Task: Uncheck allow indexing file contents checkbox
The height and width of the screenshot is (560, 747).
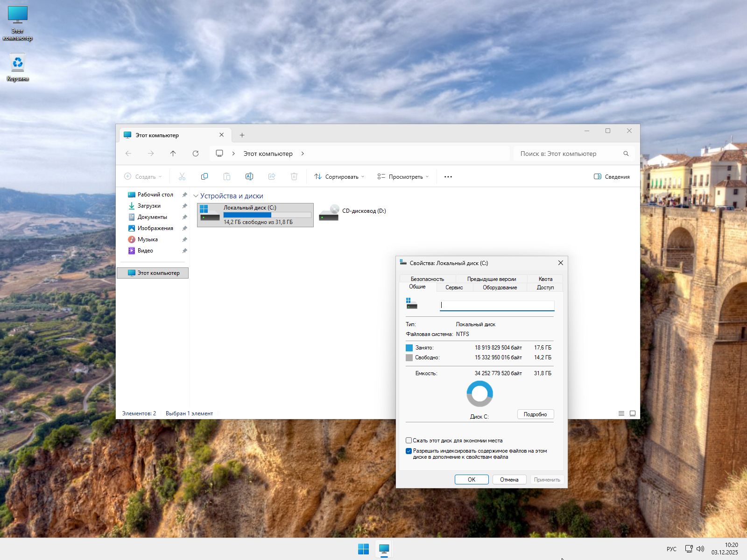Action: click(x=409, y=451)
